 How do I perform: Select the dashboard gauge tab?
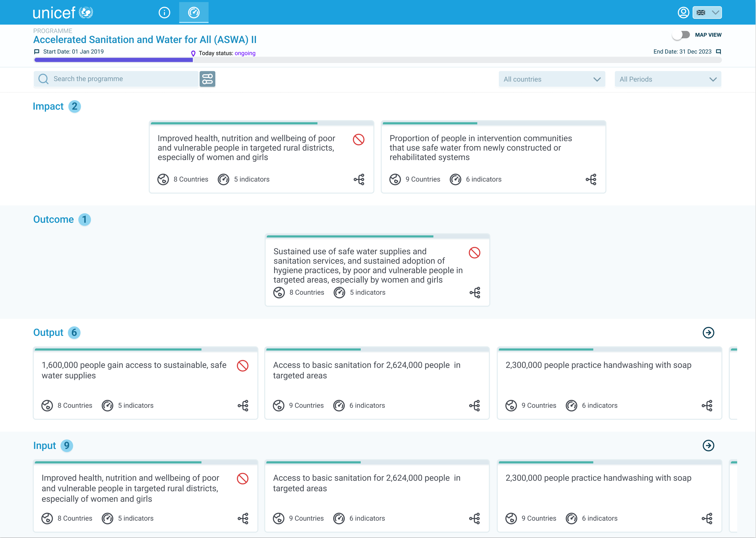[x=194, y=13]
